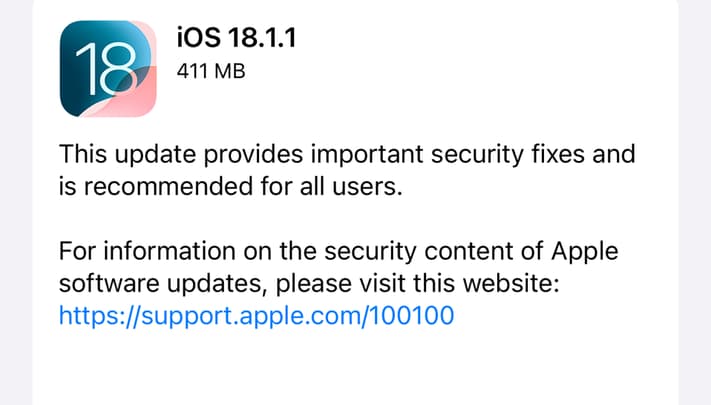Select the 411 MB size label

[212, 72]
